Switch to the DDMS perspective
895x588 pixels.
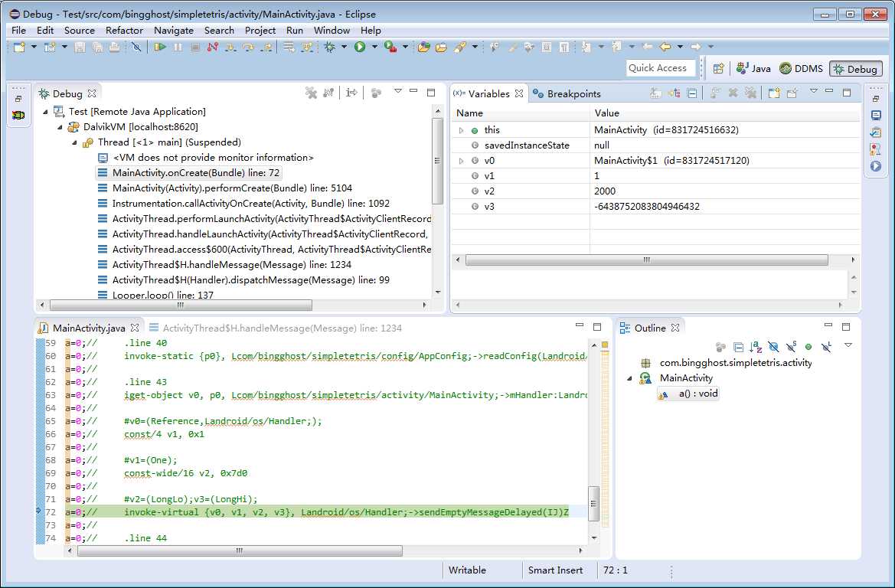[x=801, y=68]
